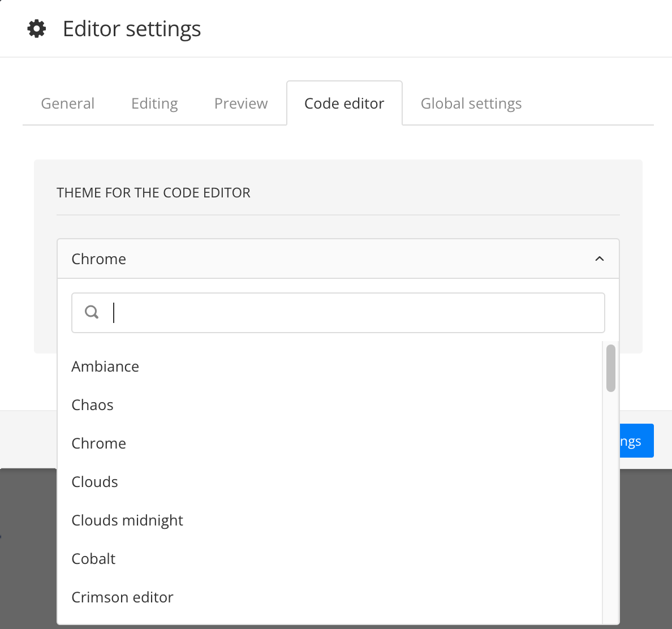Choose the Crimson editor theme
This screenshot has height=629, width=672.
pyautogui.click(x=122, y=597)
